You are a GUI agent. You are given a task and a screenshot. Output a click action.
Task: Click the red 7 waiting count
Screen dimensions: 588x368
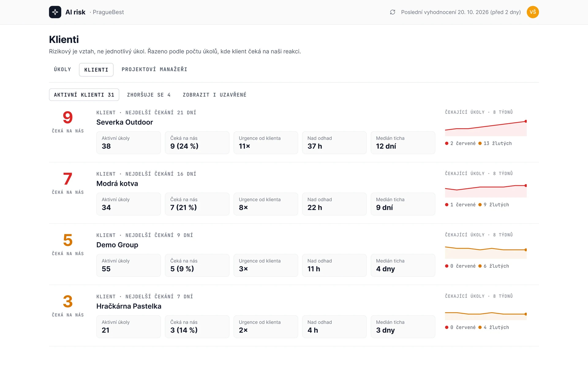click(68, 179)
